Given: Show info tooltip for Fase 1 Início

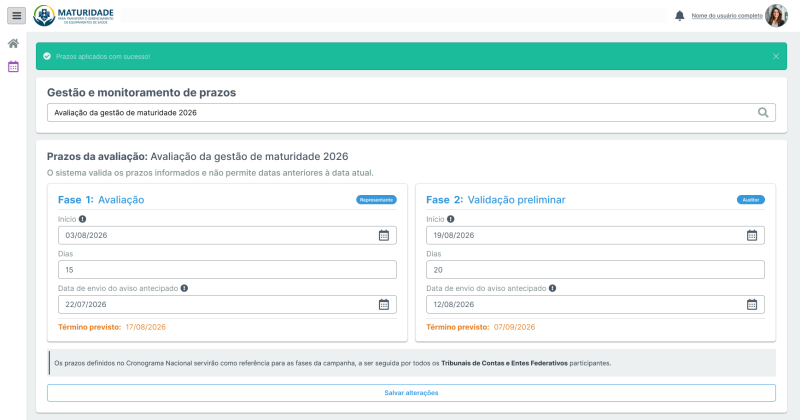Looking at the screenshot, I should [x=82, y=219].
